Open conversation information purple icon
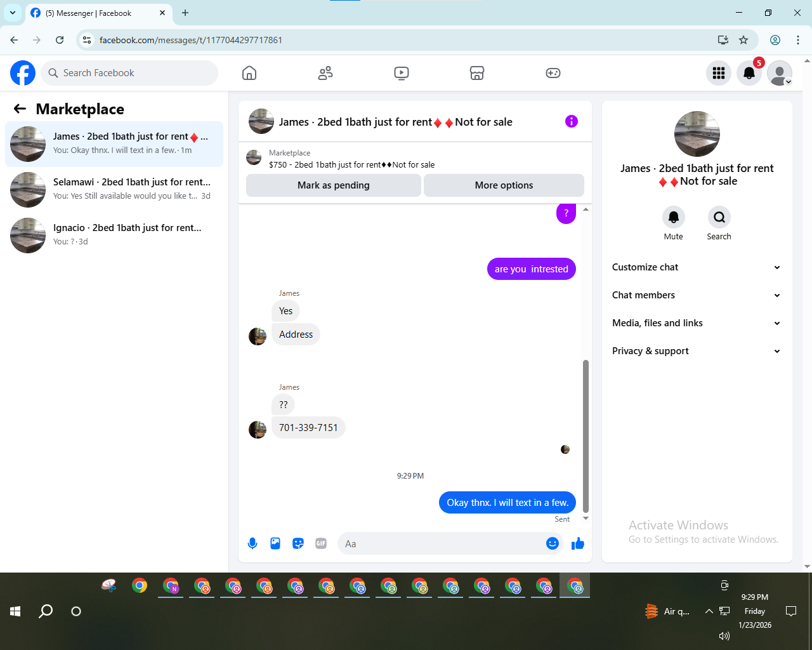The image size is (812, 650). pyautogui.click(x=572, y=121)
